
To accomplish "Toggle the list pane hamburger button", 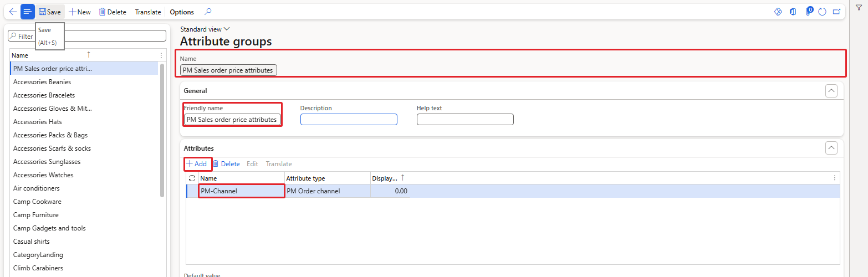I will tap(28, 12).
